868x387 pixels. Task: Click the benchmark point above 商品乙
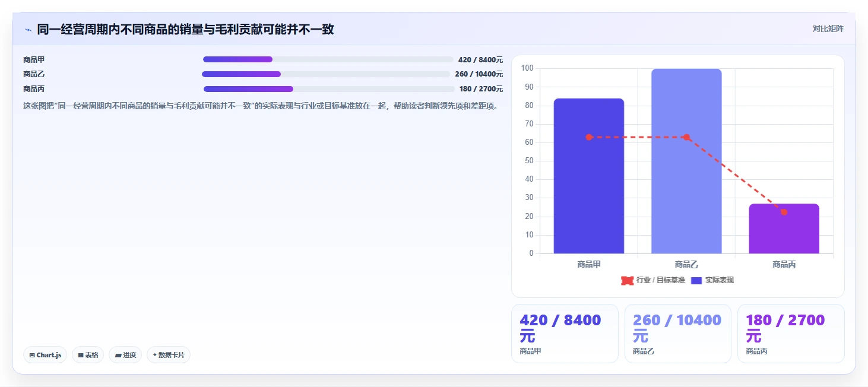pyautogui.click(x=686, y=137)
